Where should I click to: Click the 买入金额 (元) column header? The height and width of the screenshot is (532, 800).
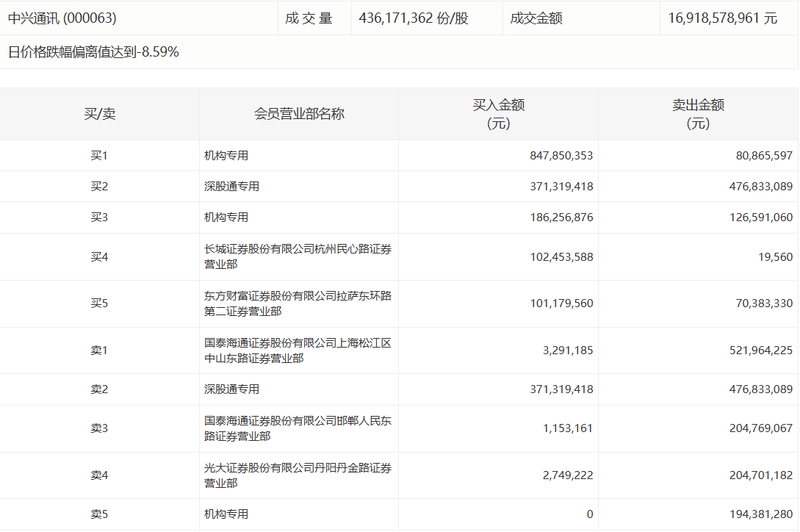(x=498, y=114)
